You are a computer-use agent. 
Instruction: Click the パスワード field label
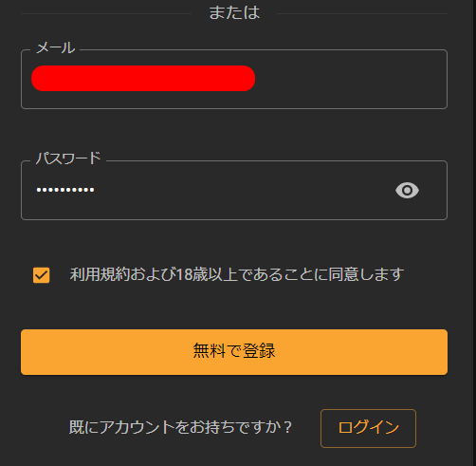[x=68, y=158]
